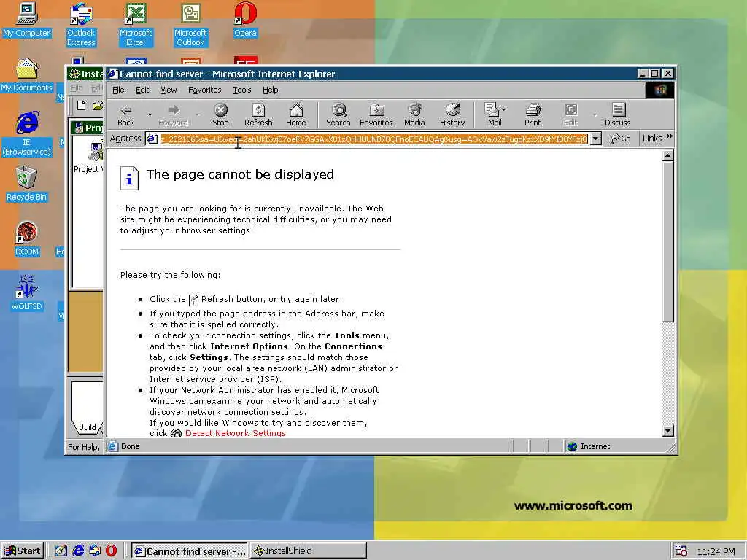Open the Edit menu in Internet Explorer
This screenshot has width=747, height=560.
pos(142,90)
